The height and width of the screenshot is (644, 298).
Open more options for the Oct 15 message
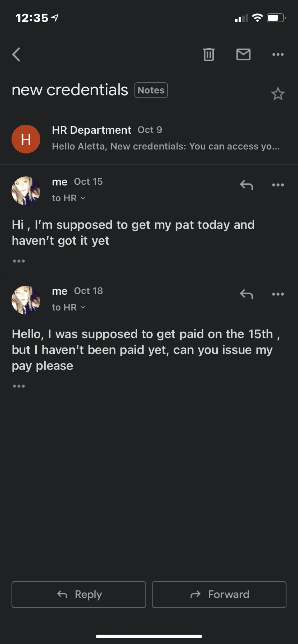278,185
